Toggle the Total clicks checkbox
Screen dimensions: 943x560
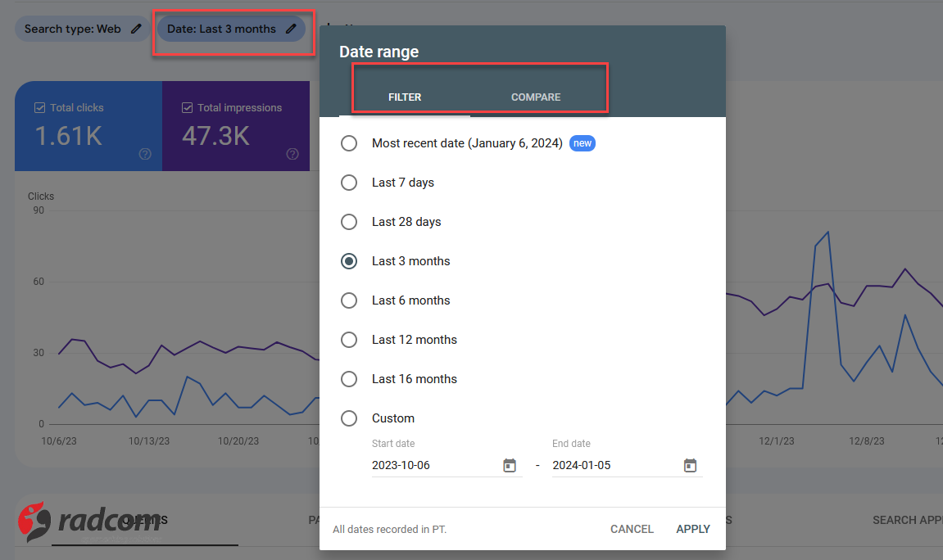[x=39, y=107]
